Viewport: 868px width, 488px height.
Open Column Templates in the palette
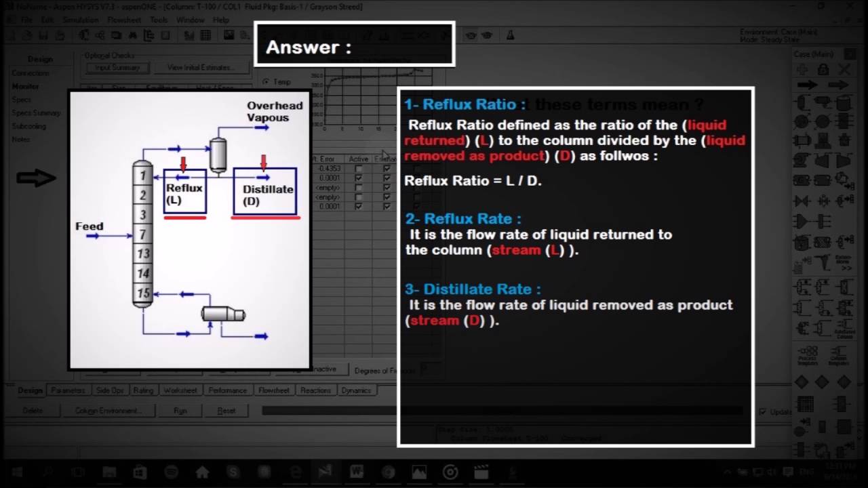pyautogui.click(x=838, y=356)
